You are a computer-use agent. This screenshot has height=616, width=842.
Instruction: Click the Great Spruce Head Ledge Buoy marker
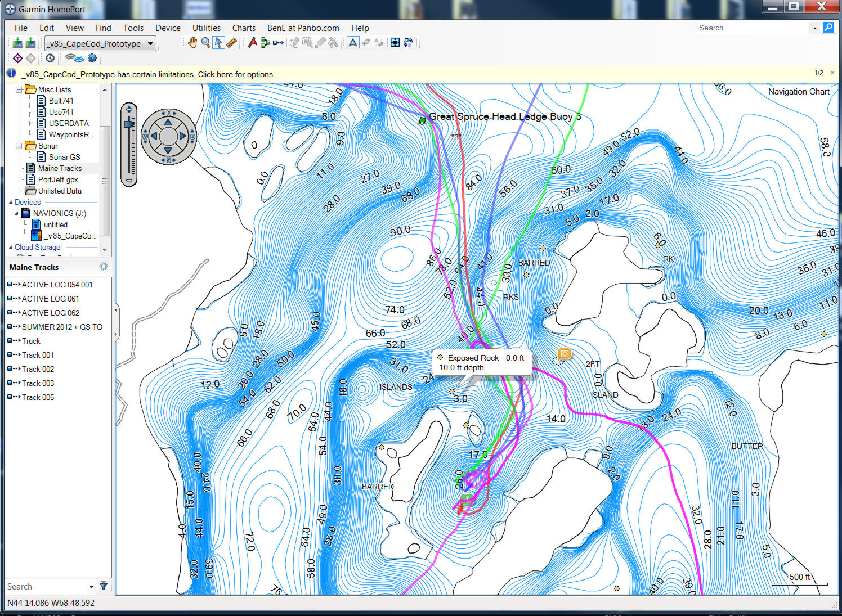[422, 120]
